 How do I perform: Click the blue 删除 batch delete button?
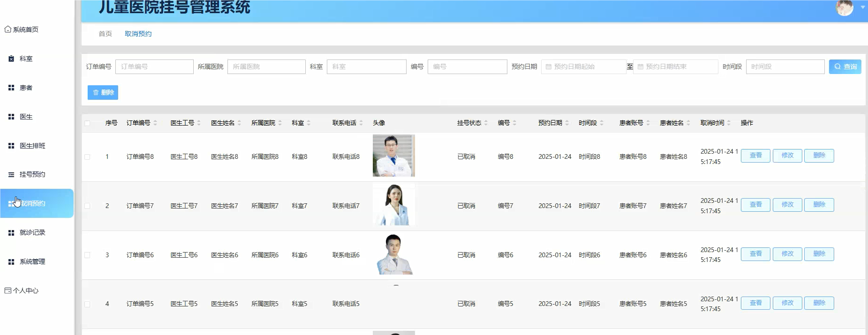103,92
